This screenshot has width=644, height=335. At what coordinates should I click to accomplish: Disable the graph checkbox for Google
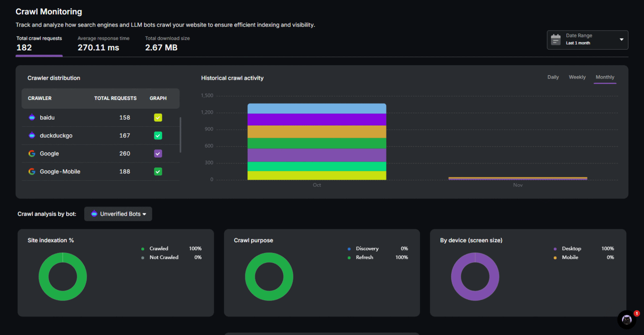158,154
